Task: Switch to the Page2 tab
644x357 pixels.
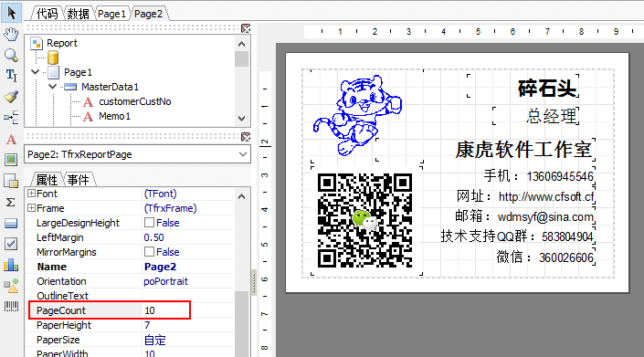Action: pyautogui.click(x=148, y=14)
